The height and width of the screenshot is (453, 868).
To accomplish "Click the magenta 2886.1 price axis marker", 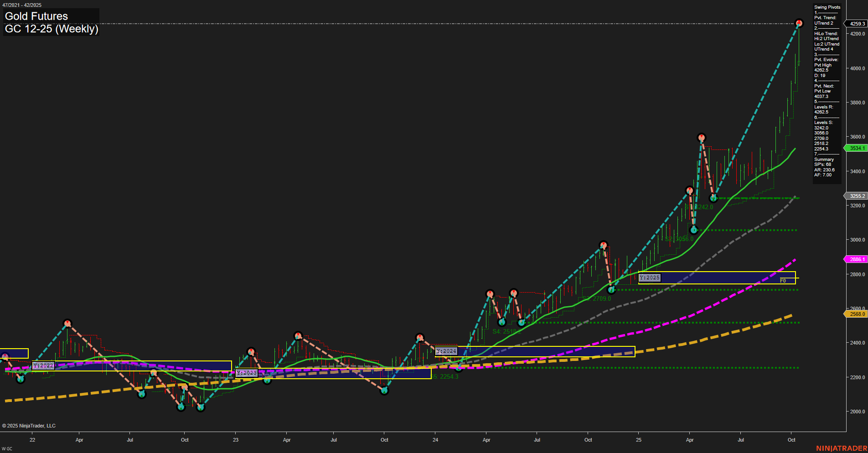I will coord(856,259).
